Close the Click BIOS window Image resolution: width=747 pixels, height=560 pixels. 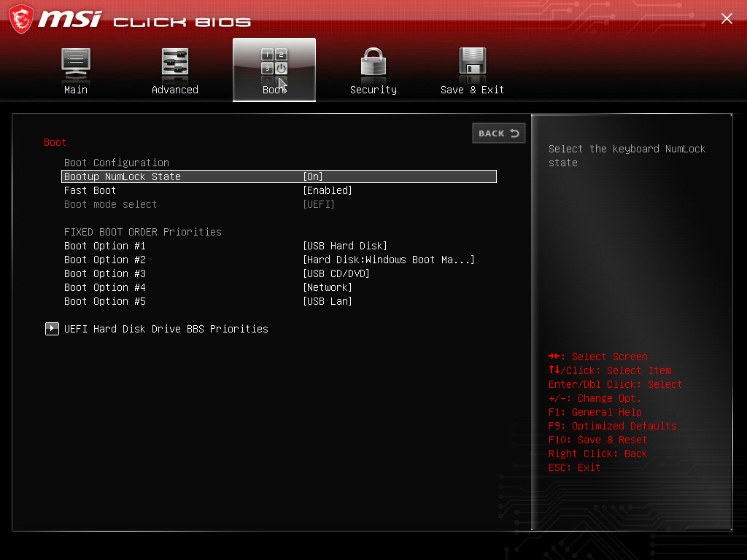click(x=727, y=18)
